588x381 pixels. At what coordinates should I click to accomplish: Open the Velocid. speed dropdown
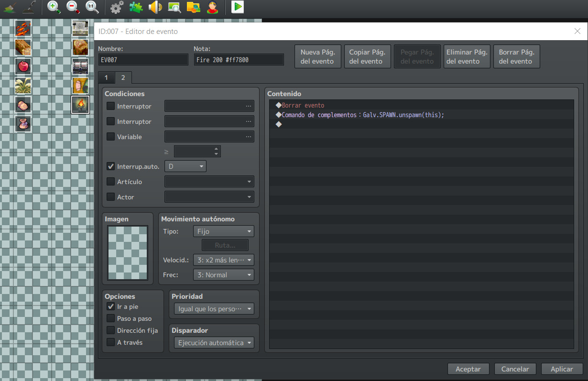(x=224, y=260)
